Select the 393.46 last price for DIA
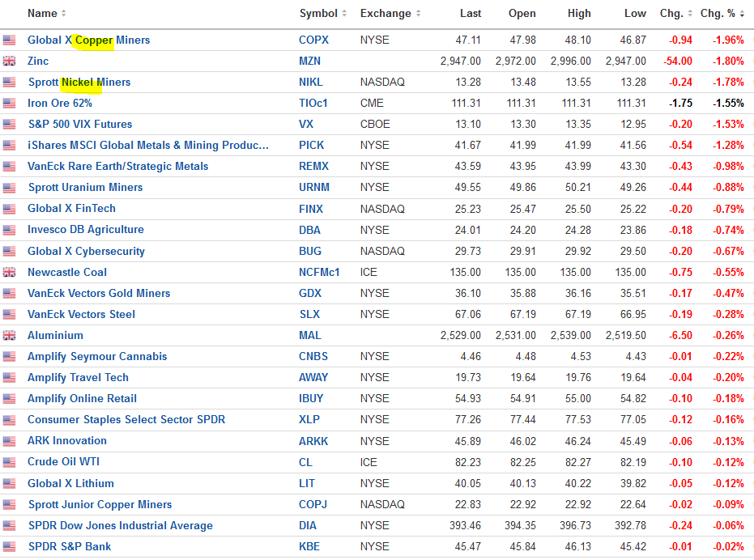Screen dimensions: 754x560 (x=465, y=525)
